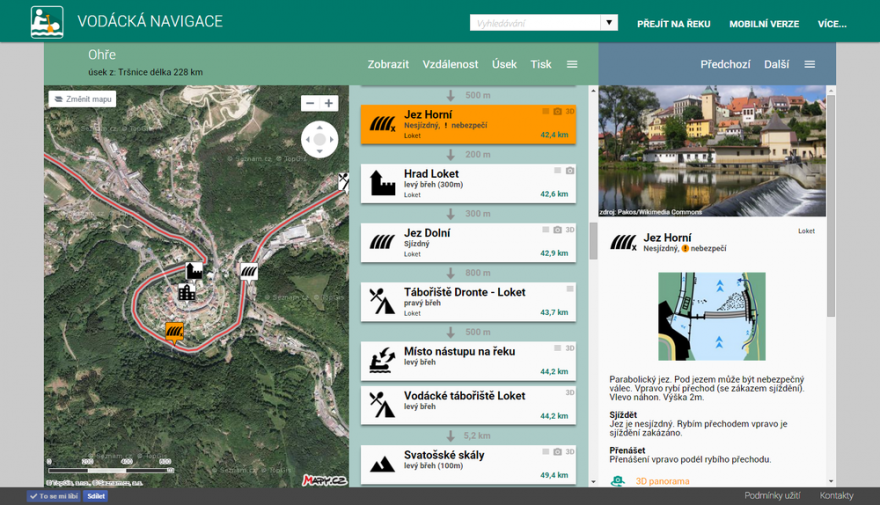Select orange Jez Horní marker on map

coord(174,331)
